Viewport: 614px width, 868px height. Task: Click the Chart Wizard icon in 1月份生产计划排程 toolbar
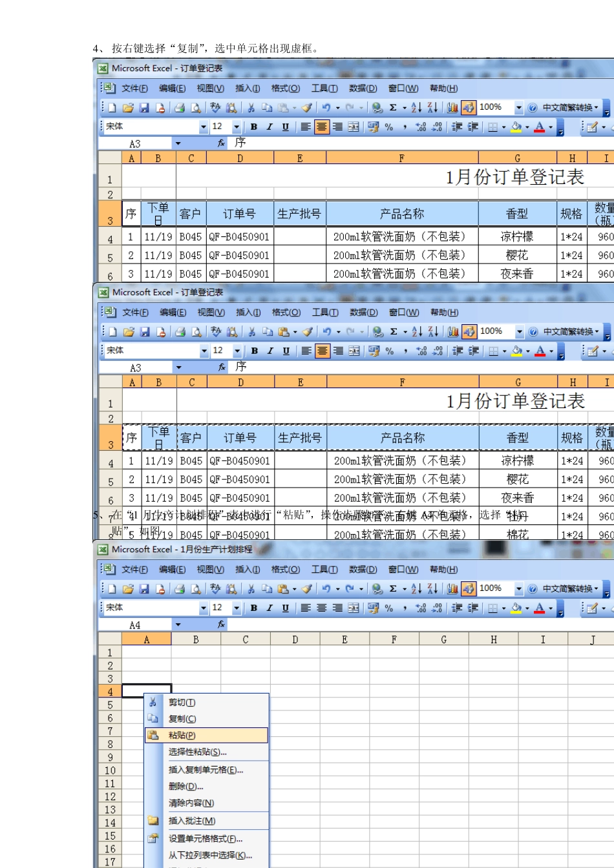(452, 588)
